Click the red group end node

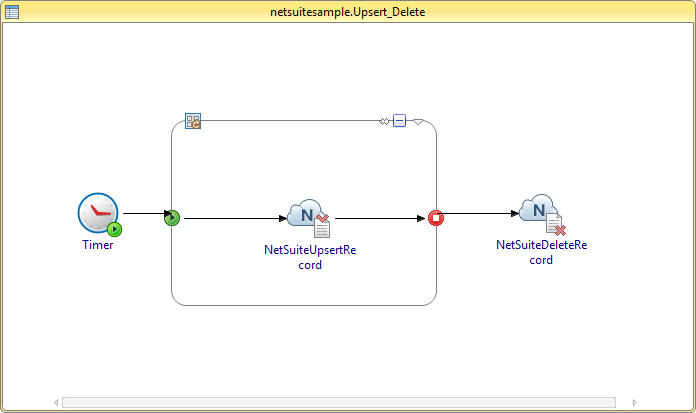click(436, 218)
